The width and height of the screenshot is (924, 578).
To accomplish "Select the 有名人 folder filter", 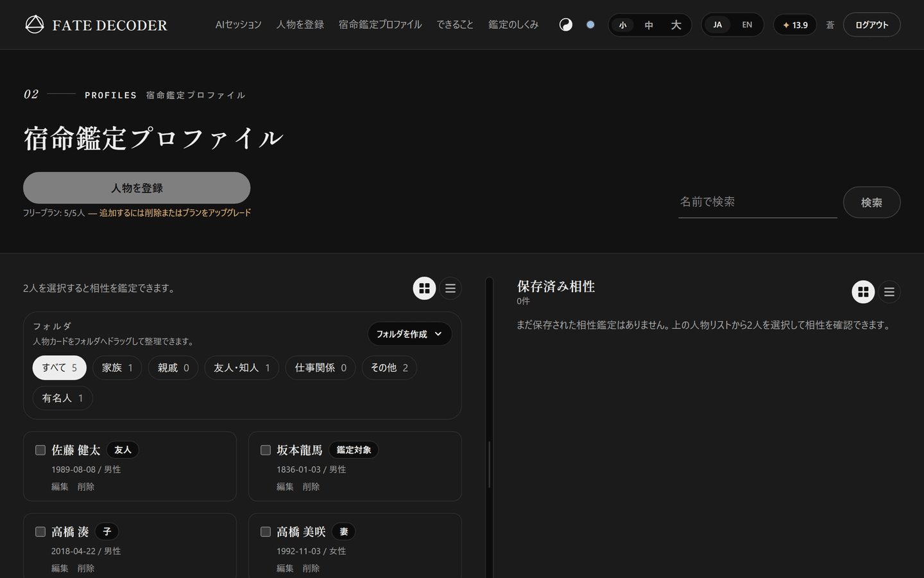I will 63,398.
